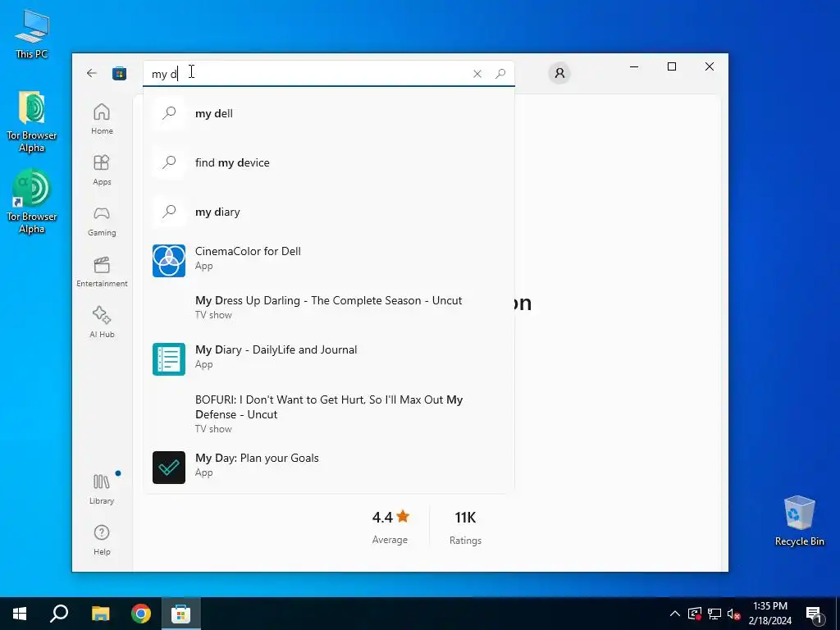Open AI Hub in the sidebar
This screenshot has height=630, width=840.
(x=102, y=322)
